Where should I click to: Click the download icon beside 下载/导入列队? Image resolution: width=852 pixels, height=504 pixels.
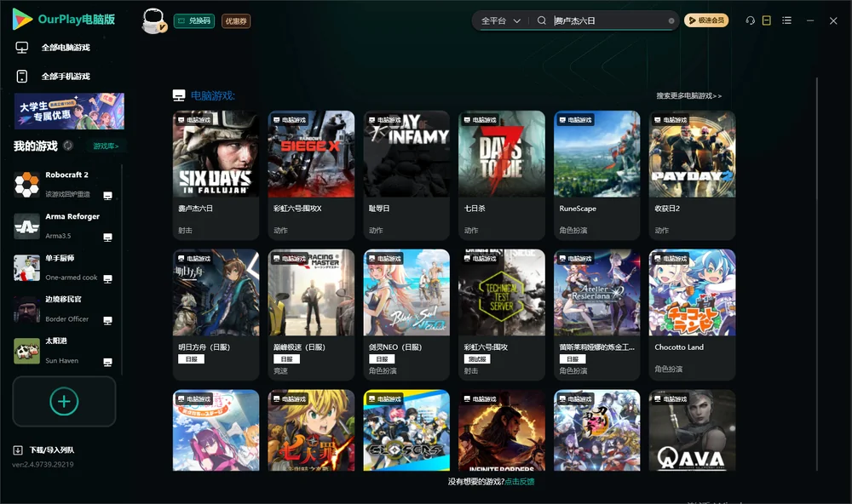pos(18,450)
